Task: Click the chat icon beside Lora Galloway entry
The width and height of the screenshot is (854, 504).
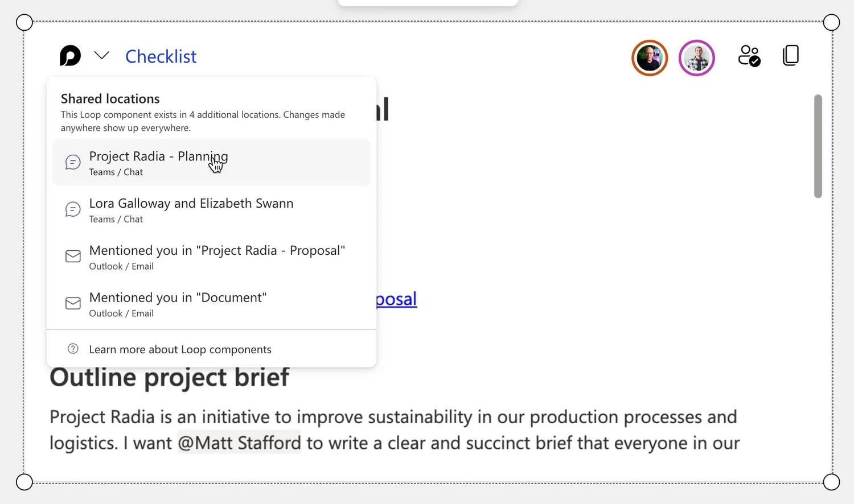Action: [x=73, y=209]
